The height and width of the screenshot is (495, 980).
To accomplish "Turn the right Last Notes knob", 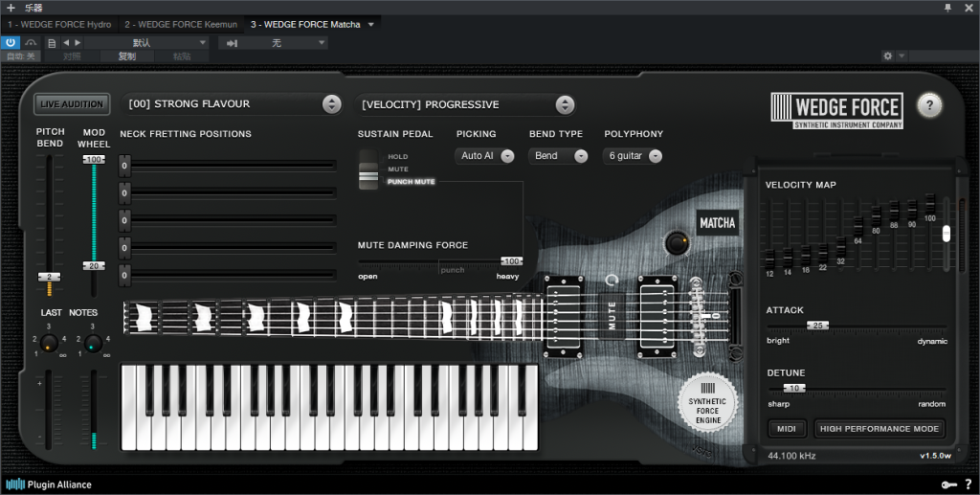I will click(93, 343).
